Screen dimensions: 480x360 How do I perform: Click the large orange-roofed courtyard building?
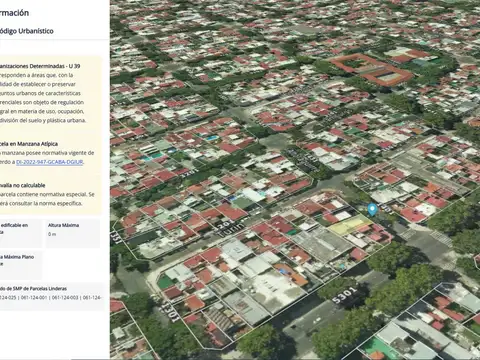371,69
